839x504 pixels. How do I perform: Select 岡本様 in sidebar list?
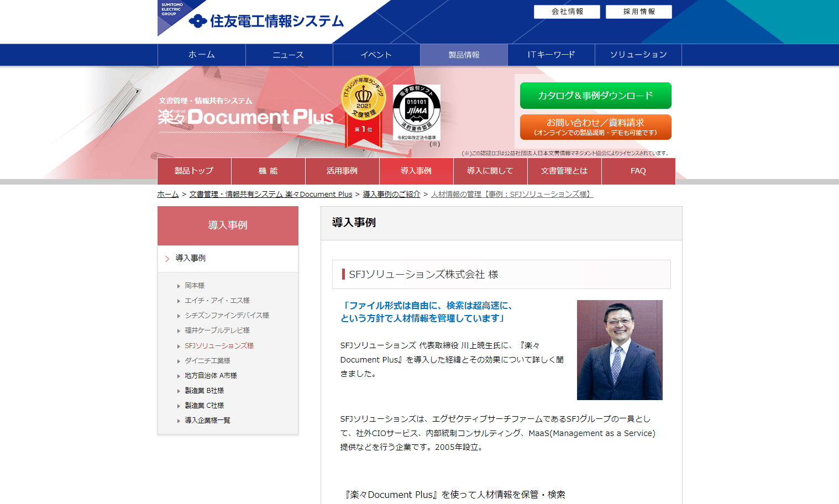[x=195, y=286]
